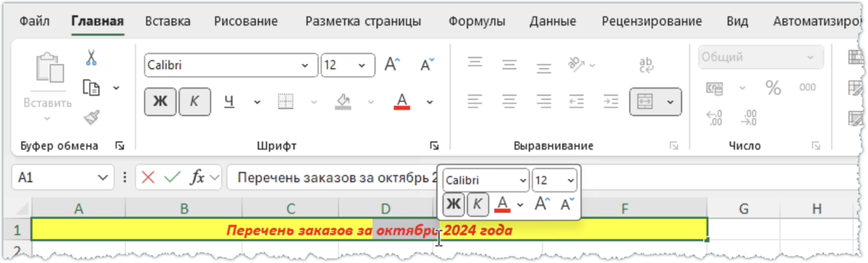The width and height of the screenshot is (868, 263).
Task: Open the Рисование ribbon tab
Action: pos(245,21)
